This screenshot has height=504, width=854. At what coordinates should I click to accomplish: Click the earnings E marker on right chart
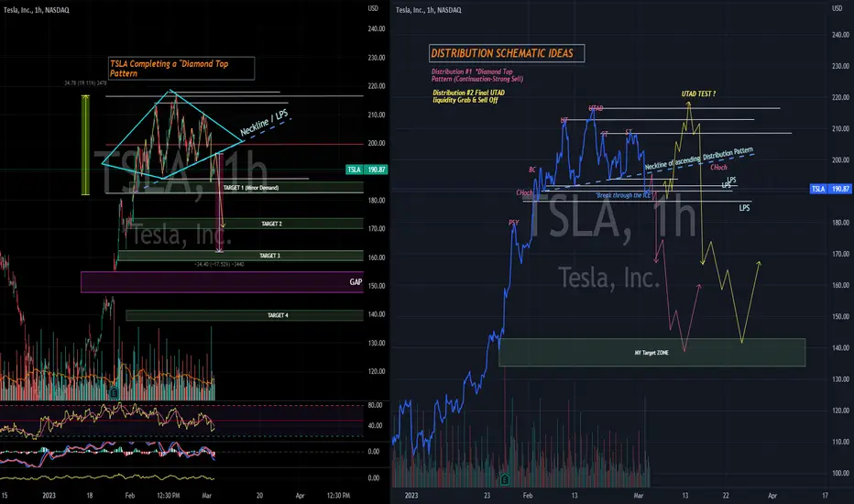(504, 479)
